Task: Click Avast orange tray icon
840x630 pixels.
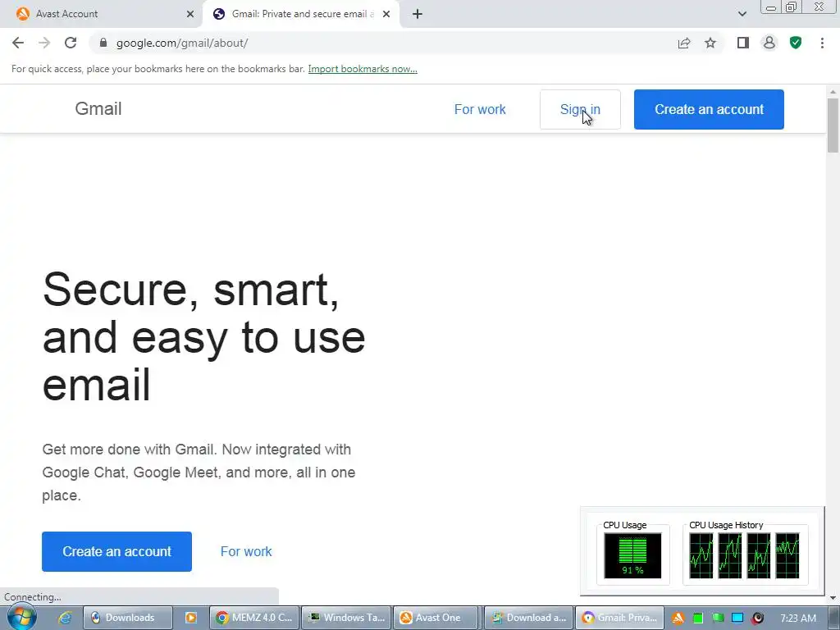Action: click(x=678, y=619)
